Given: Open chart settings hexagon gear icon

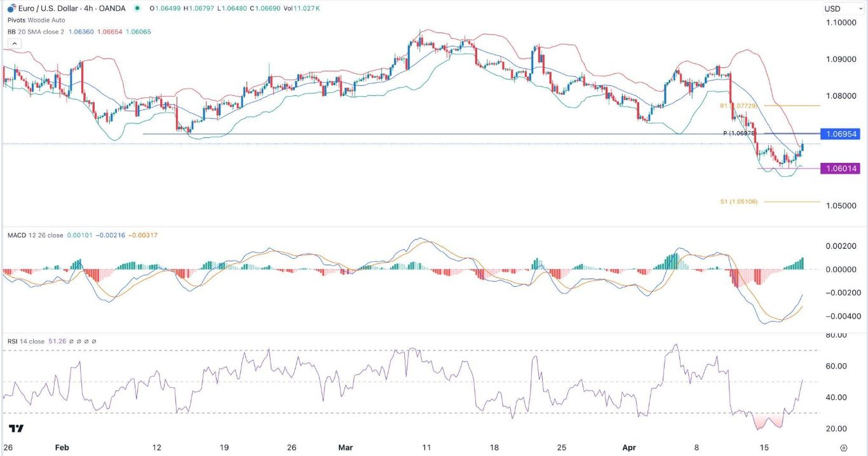Looking at the screenshot, I should click(x=843, y=448).
